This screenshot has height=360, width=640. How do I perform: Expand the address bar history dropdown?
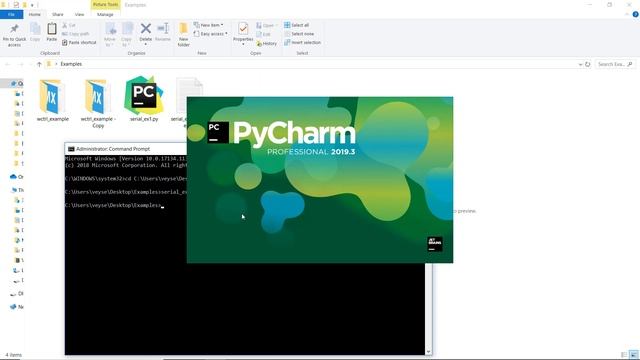[580, 64]
